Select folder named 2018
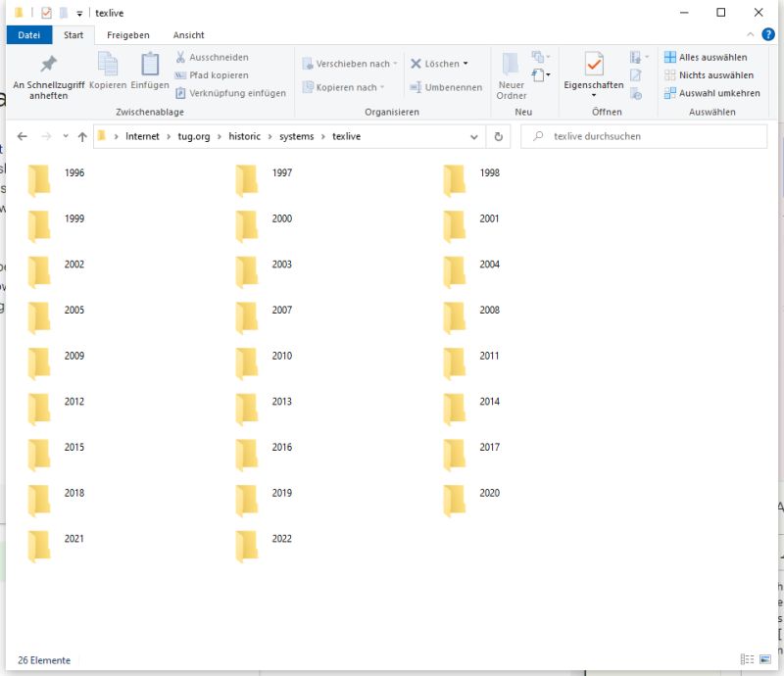784x676 pixels. (x=57, y=500)
